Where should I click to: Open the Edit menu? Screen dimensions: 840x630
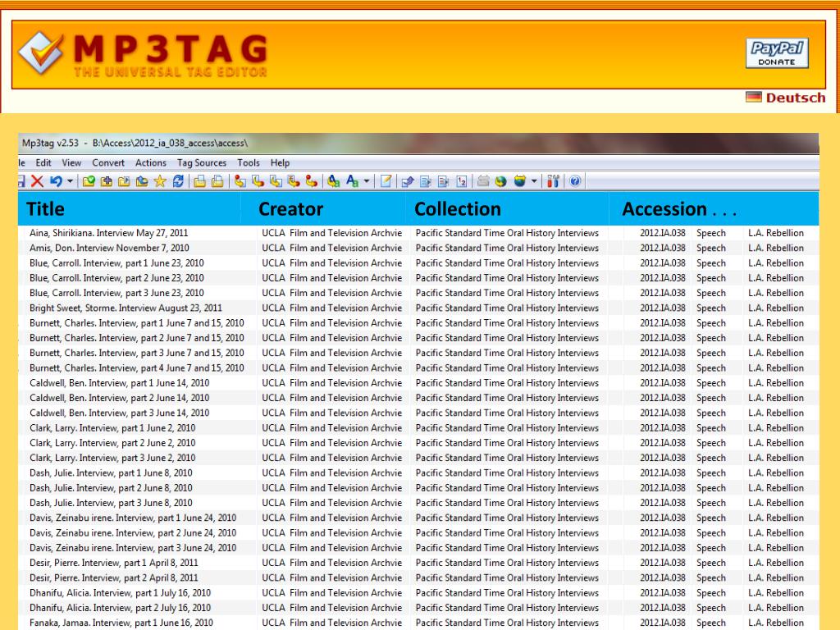[43, 163]
